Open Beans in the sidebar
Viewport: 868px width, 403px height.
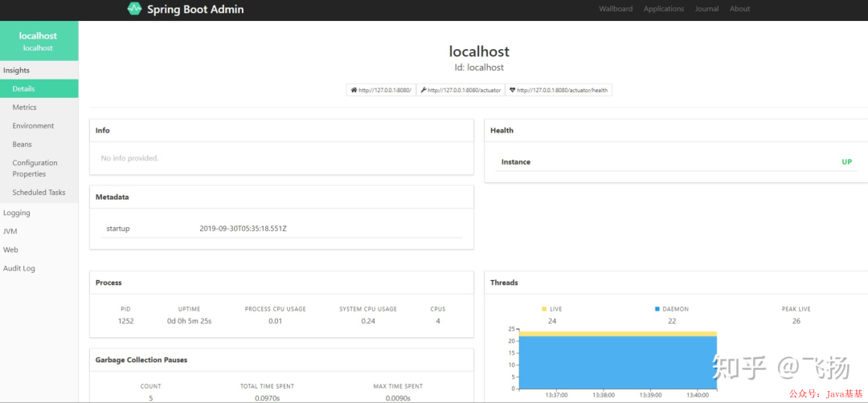pyautogui.click(x=39, y=145)
